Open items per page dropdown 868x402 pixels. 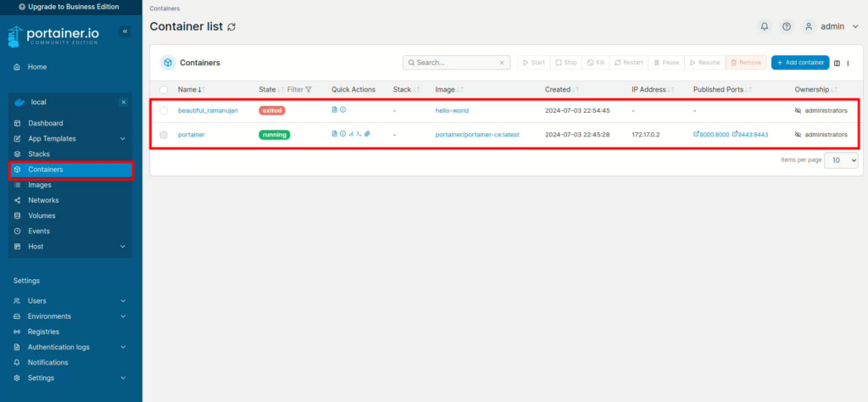coord(841,159)
